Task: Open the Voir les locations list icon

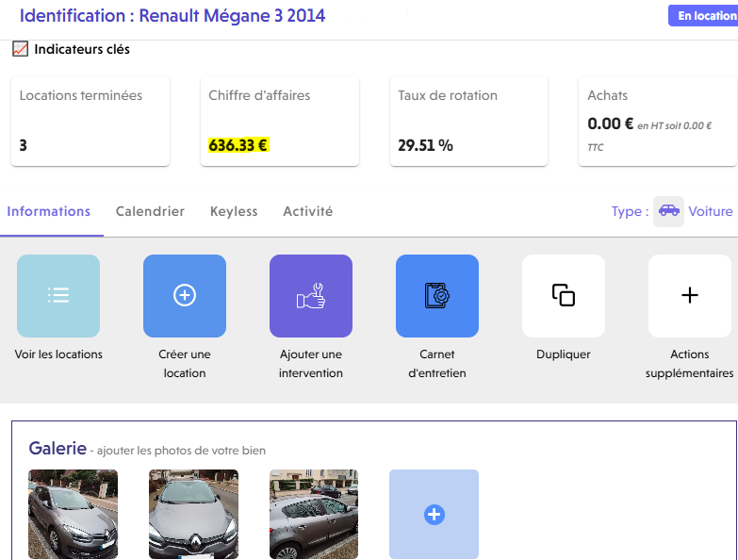Action: tap(58, 296)
